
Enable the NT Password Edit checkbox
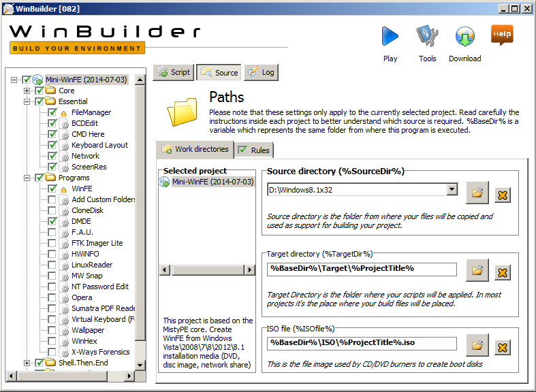tap(52, 287)
